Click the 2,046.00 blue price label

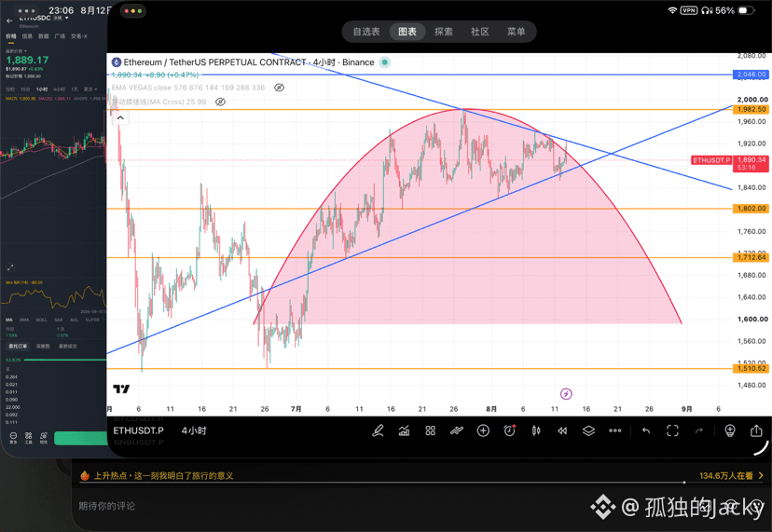click(751, 75)
